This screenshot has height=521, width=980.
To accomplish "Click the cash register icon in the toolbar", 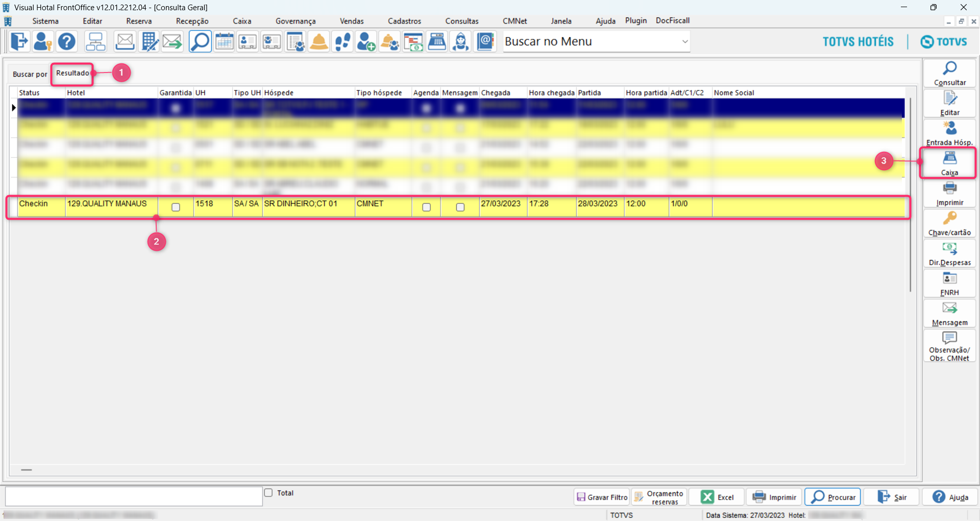I will 437,41.
